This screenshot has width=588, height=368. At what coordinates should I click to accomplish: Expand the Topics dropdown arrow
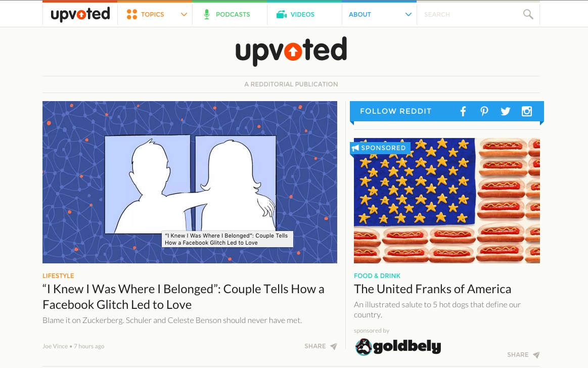(184, 15)
